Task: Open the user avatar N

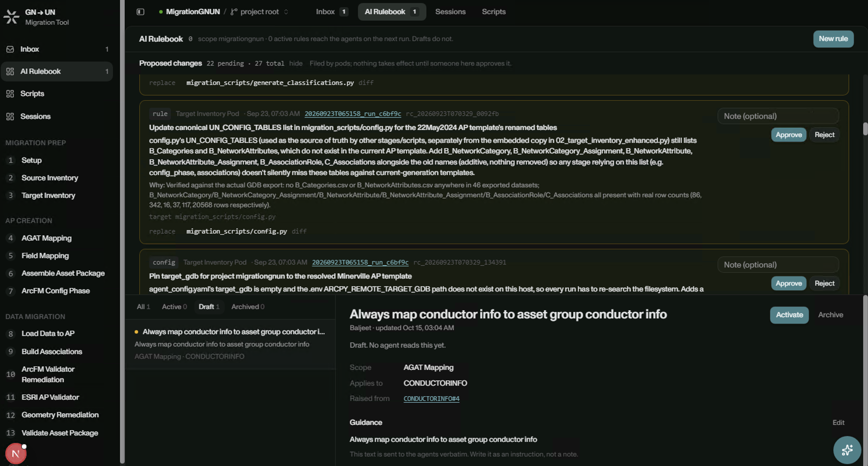Action: (15, 453)
